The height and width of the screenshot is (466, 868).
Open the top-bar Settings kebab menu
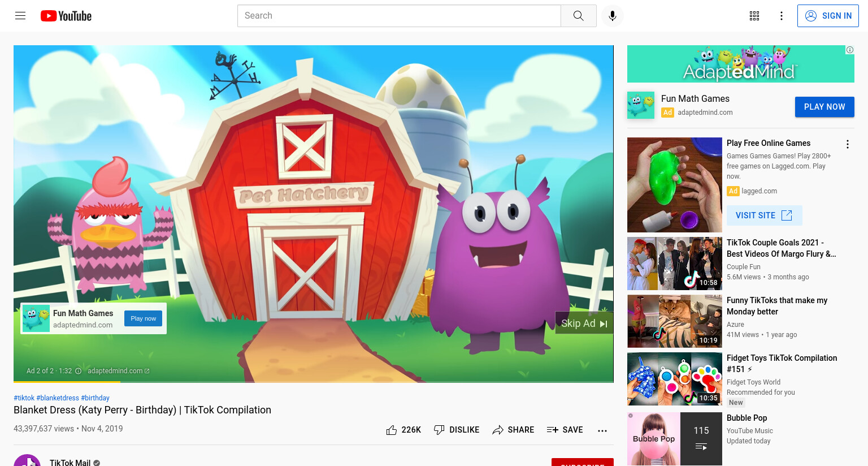coord(782,16)
